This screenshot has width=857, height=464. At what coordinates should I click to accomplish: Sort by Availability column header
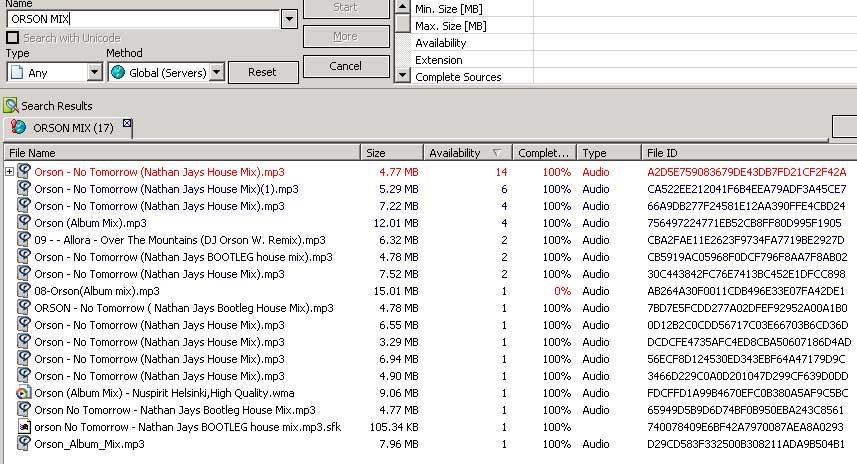pos(468,153)
